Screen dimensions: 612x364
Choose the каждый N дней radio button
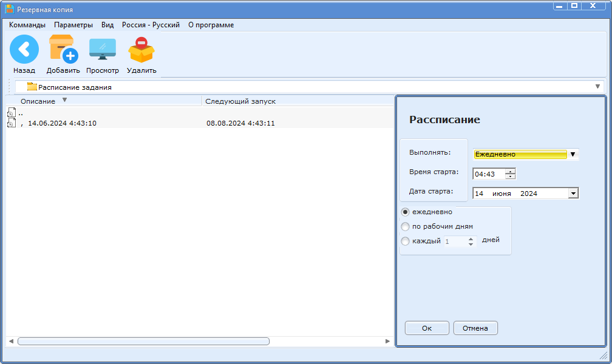(x=406, y=241)
